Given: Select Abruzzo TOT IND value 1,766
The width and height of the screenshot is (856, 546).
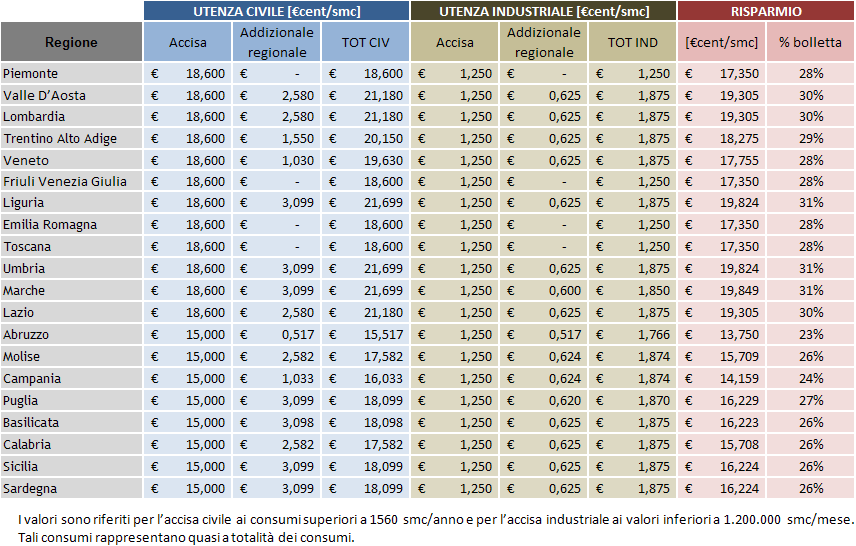Looking at the screenshot, I should click(x=653, y=334).
